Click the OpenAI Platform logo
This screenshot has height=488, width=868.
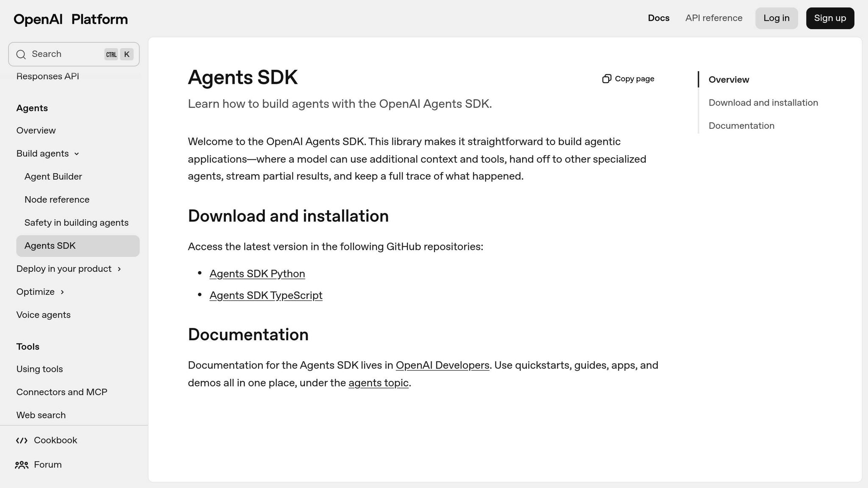click(x=70, y=19)
